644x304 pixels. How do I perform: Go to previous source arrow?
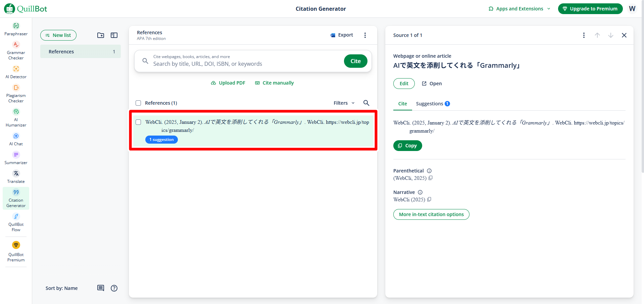[597, 35]
